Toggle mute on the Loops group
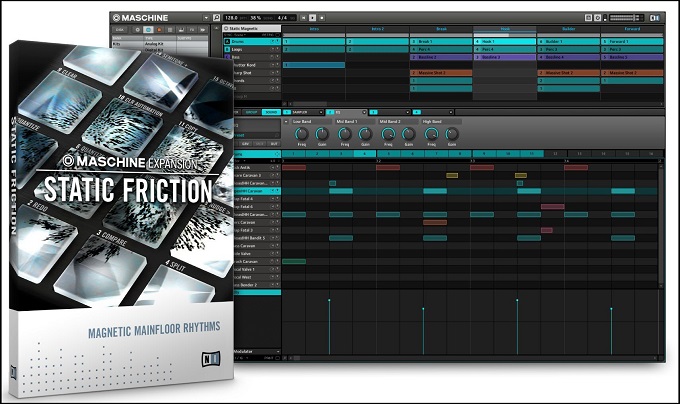Screen dimensions: 680x404 [x=273, y=49]
